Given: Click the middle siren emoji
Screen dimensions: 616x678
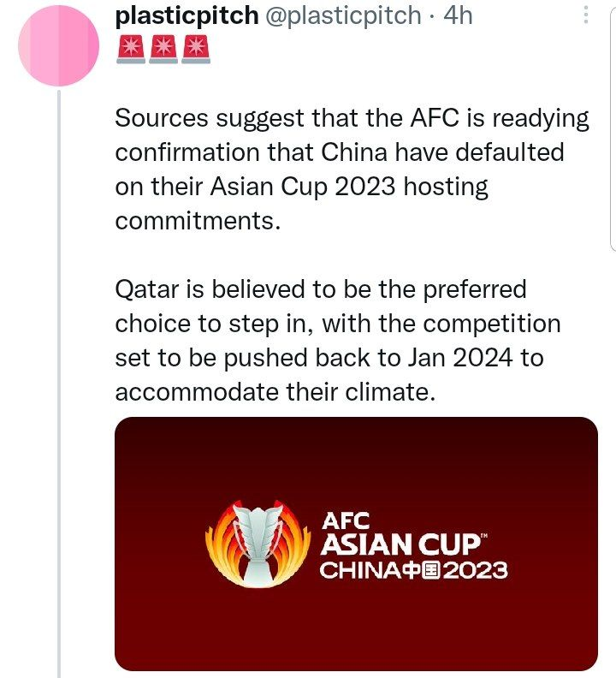Looking at the screenshot, I should click(163, 50).
